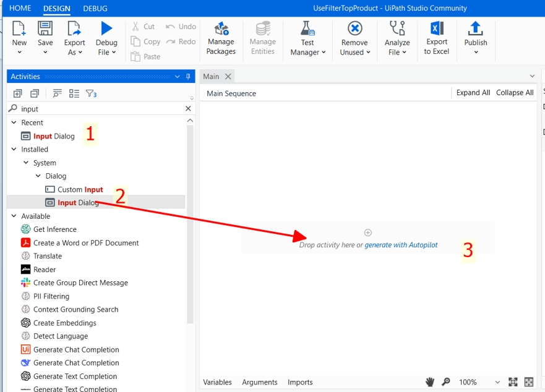Close the Main tab
545x392 pixels.
pos(228,77)
